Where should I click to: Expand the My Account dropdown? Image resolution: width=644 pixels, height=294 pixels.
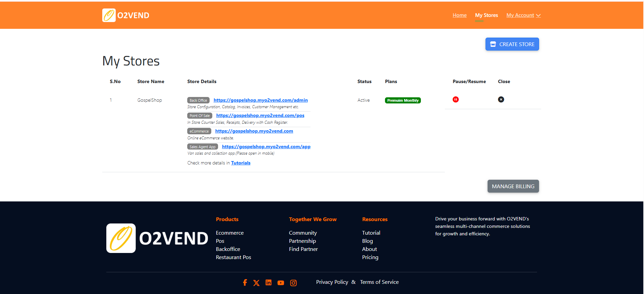pyautogui.click(x=523, y=15)
